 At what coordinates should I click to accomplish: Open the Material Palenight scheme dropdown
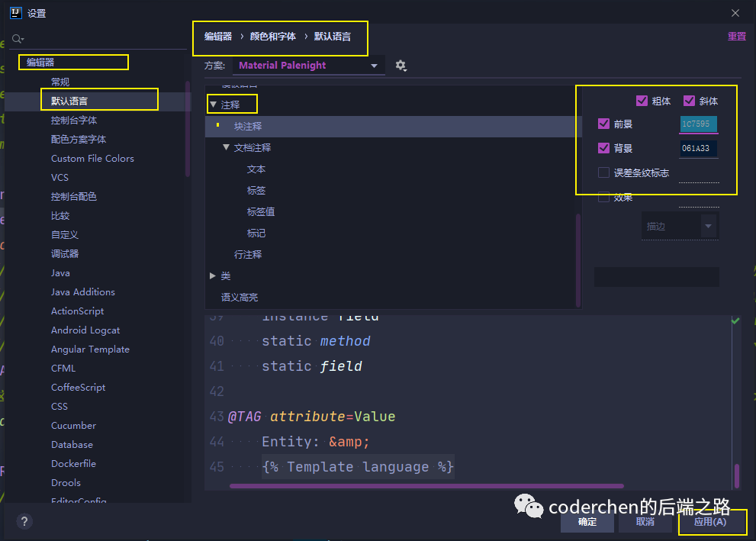pyautogui.click(x=308, y=66)
